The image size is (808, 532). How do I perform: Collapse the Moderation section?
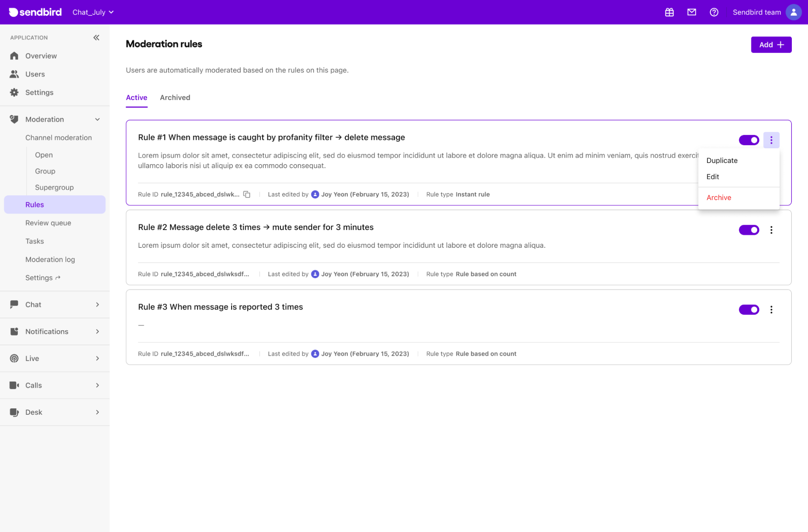(x=97, y=119)
